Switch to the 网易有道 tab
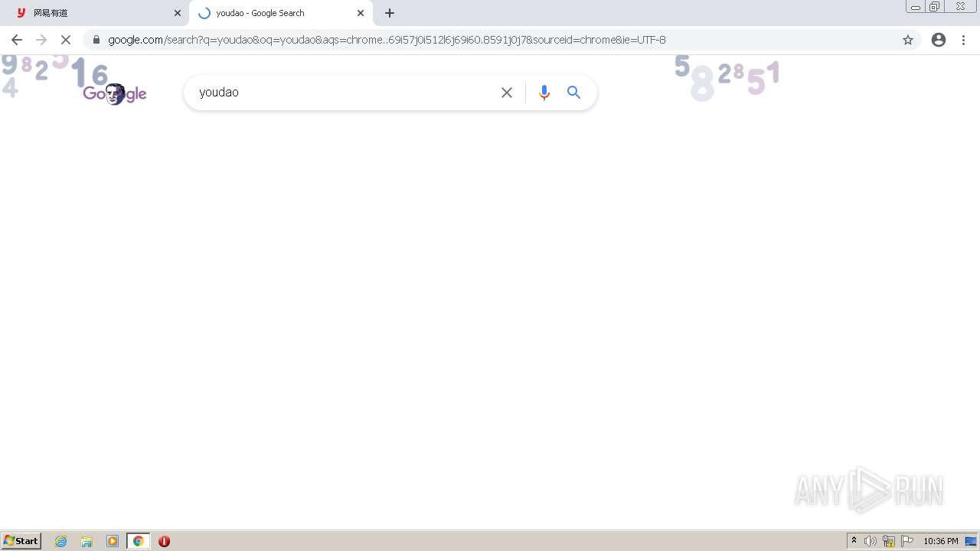 (94, 13)
